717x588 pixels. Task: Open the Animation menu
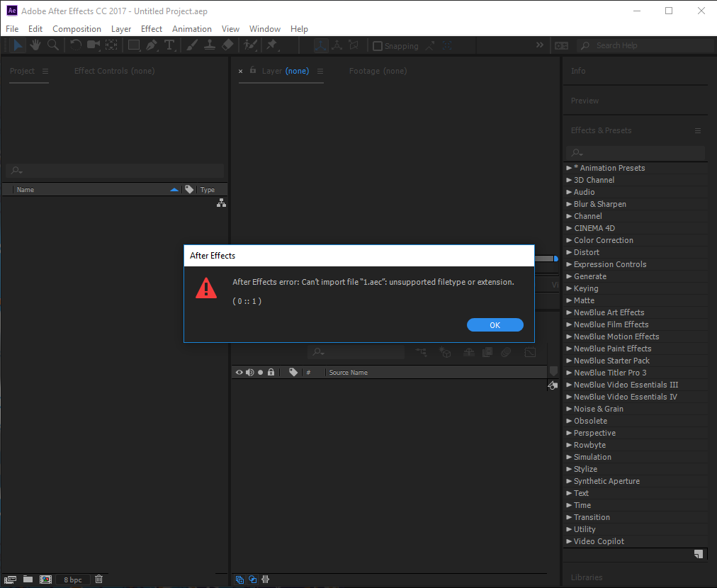[191, 29]
